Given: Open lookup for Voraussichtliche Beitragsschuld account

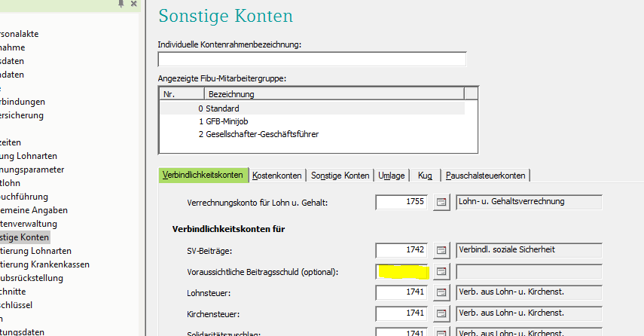Looking at the screenshot, I should [x=442, y=271].
